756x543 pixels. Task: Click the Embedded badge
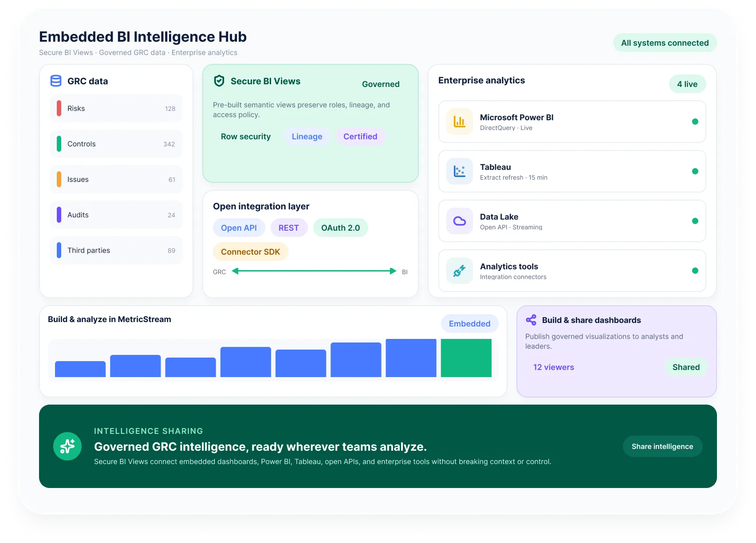point(470,323)
